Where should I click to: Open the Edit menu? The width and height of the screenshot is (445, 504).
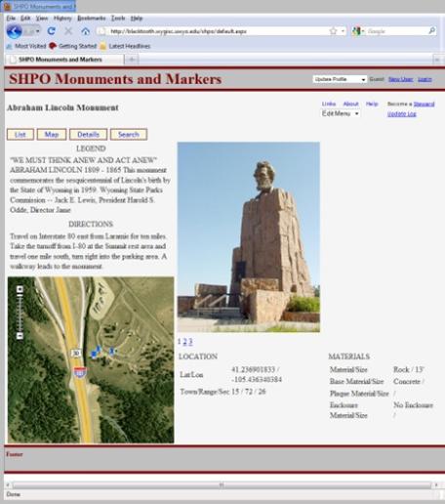tap(25, 19)
